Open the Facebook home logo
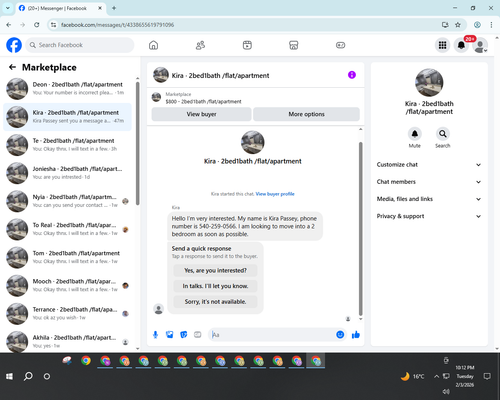This screenshot has height=400, width=500. (x=14, y=45)
